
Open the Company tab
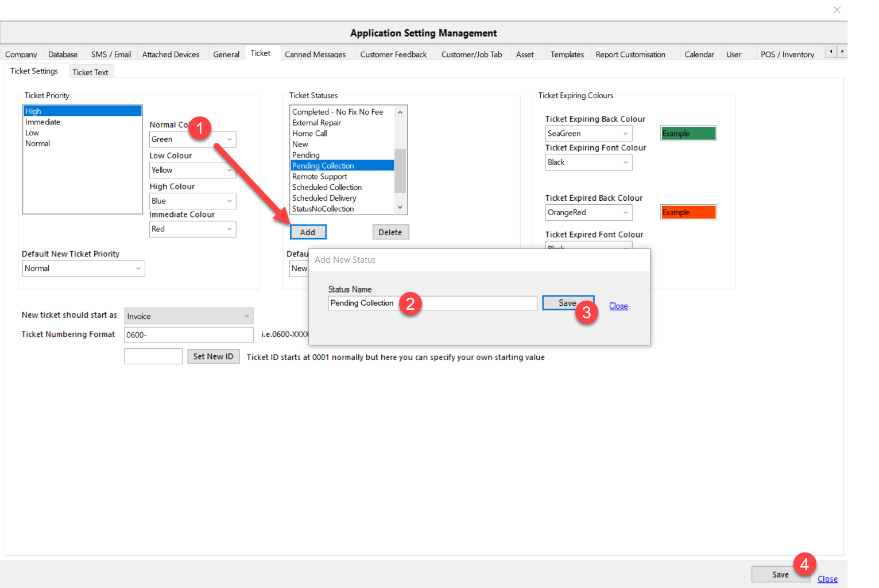[x=21, y=54]
